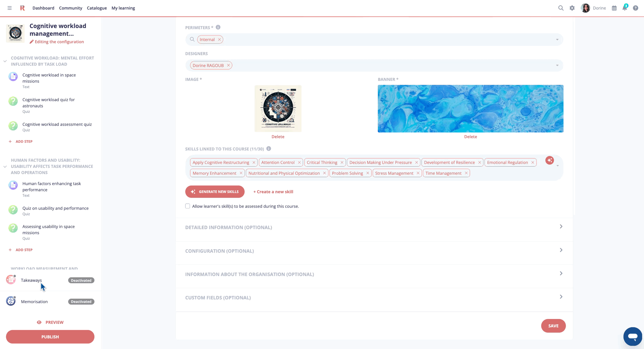Click the search magnifier in top bar
The width and height of the screenshot is (644, 349).
pyautogui.click(x=561, y=8)
